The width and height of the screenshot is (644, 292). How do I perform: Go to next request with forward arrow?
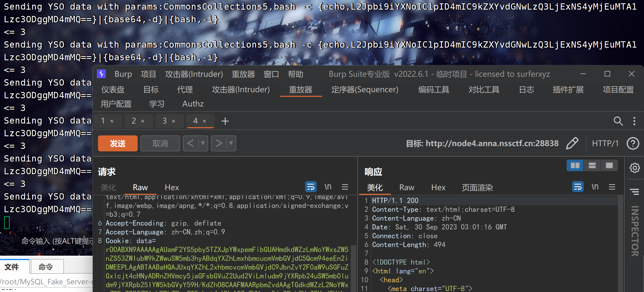[219, 143]
